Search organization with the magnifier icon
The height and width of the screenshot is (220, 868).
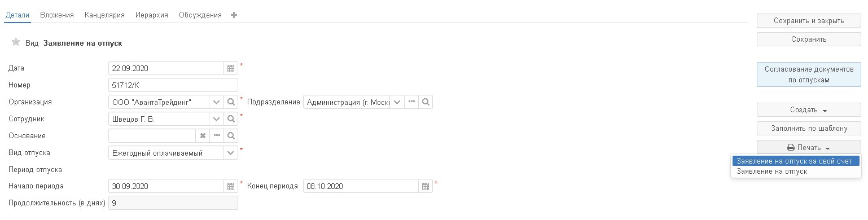tap(231, 102)
